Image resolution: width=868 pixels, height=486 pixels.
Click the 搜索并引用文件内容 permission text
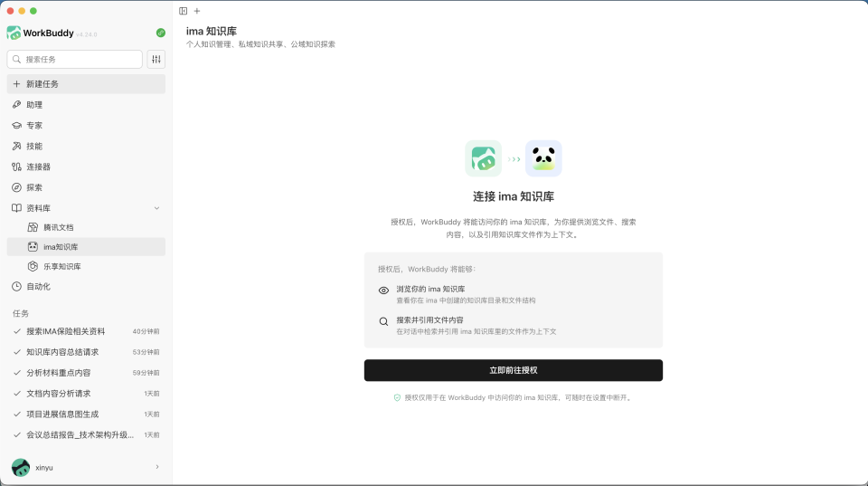(x=429, y=320)
